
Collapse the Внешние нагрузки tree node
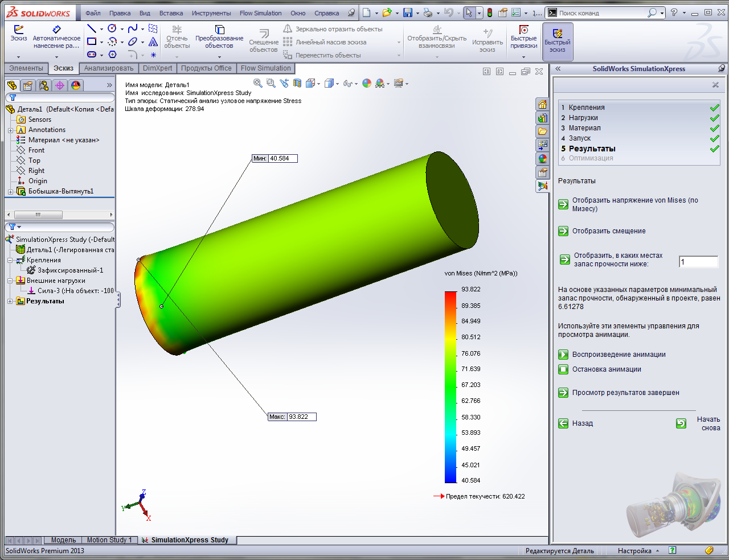tap(10, 281)
